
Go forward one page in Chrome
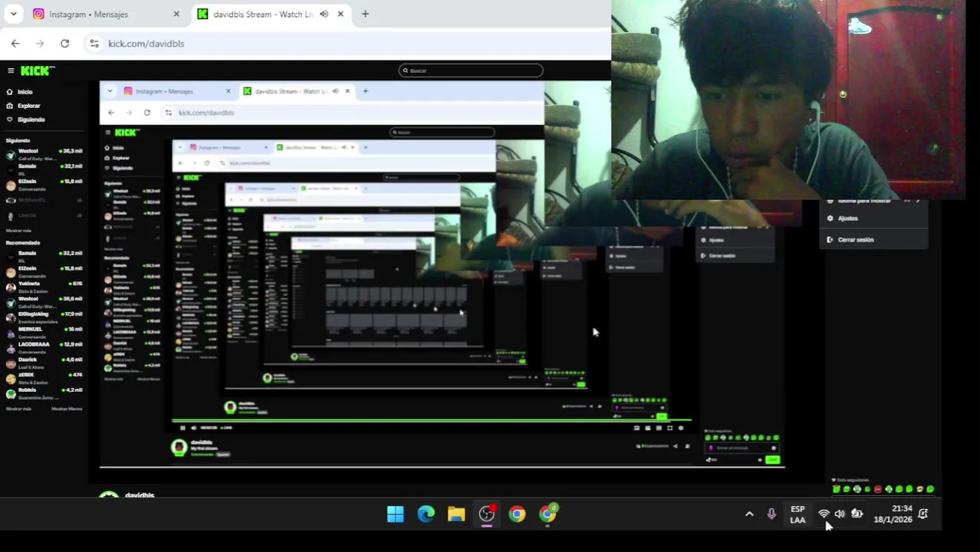click(40, 44)
